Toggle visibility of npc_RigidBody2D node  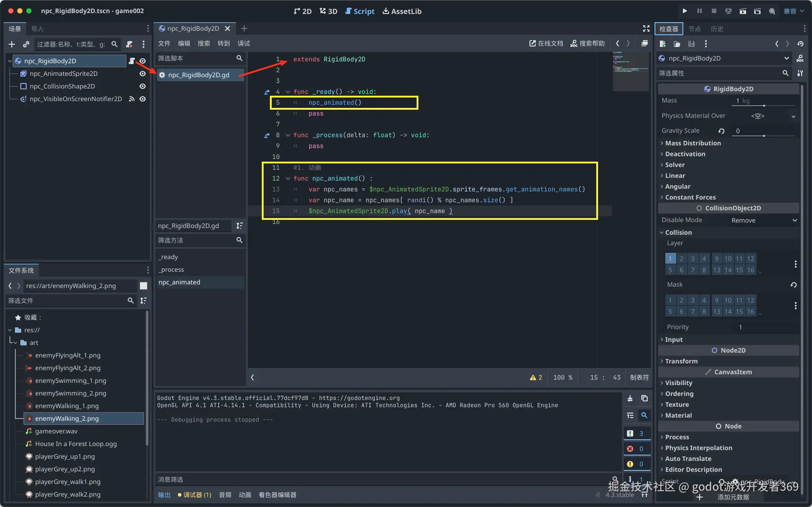point(143,61)
